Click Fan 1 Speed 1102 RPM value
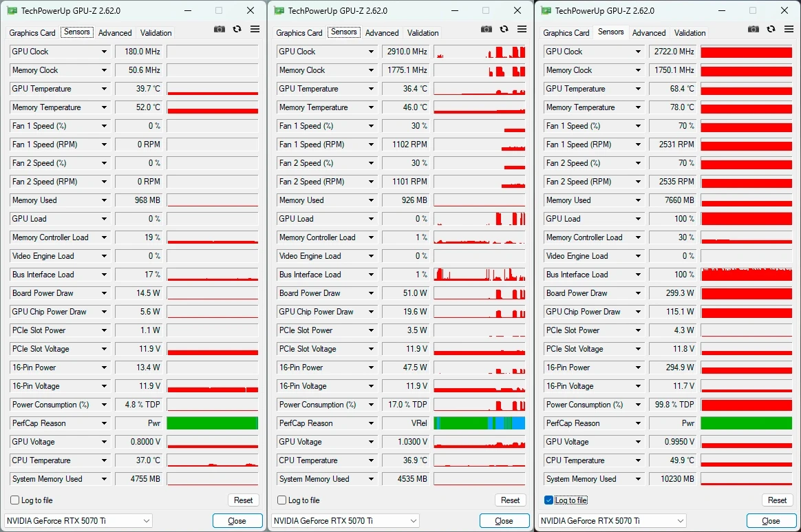 406,145
